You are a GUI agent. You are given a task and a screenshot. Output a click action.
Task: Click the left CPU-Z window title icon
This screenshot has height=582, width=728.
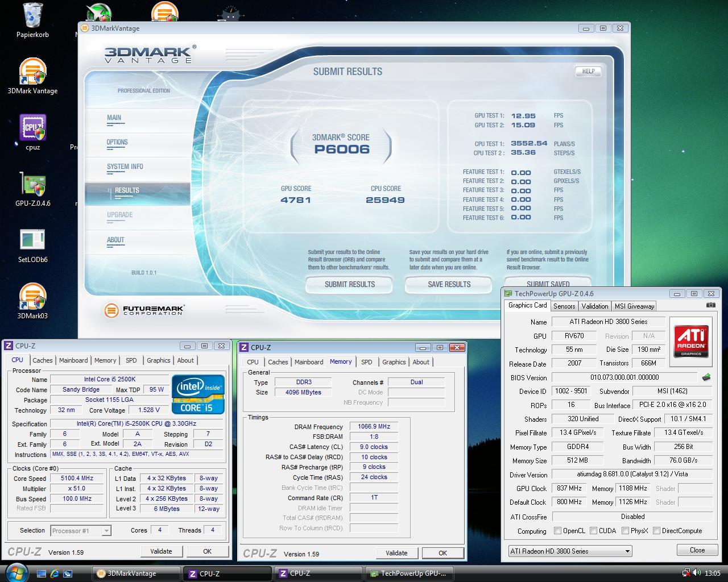click(x=9, y=346)
